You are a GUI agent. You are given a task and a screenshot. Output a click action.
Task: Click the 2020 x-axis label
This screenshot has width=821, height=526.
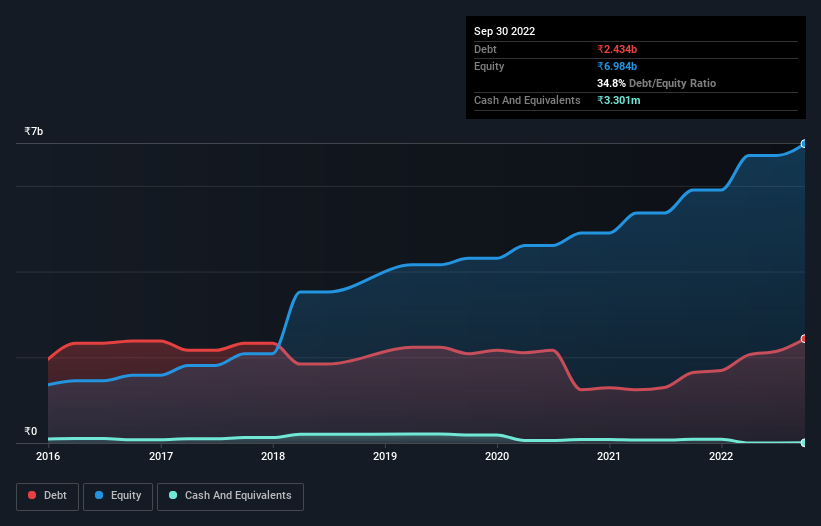click(497, 456)
